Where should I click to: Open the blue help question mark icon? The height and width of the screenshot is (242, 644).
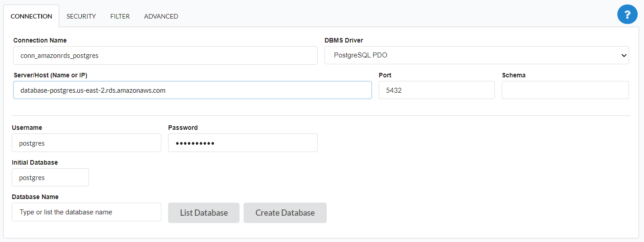[627, 15]
